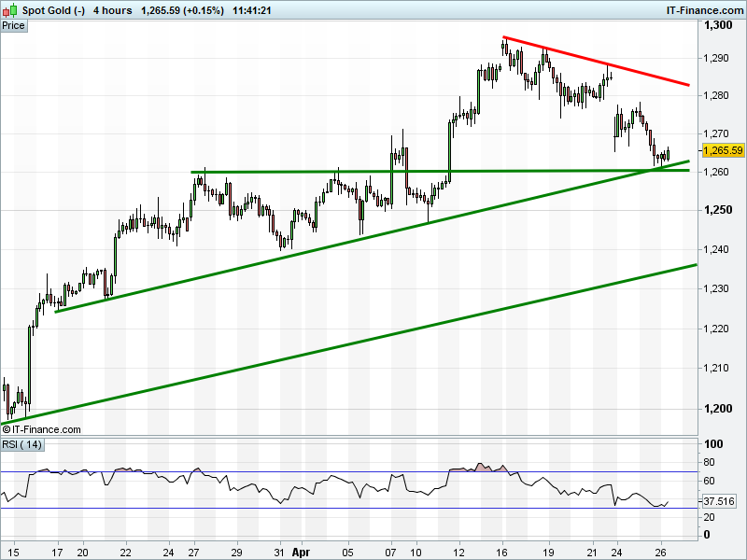Click the 1,240 price axis label
The width and height of the screenshot is (747, 560).
pyautogui.click(x=716, y=249)
